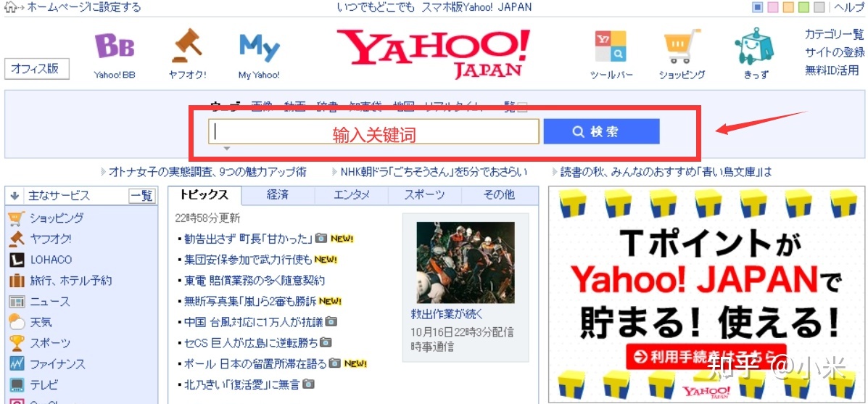The image size is (868, 404).
Task: Open the Yahoo! BB icon
Action: (x=115, y=46)
